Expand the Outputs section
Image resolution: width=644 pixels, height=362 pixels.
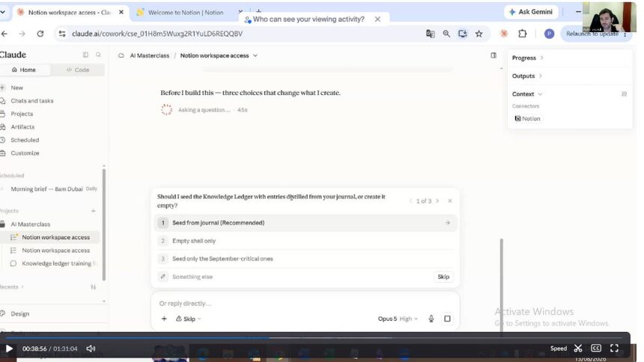click(527, 76)
